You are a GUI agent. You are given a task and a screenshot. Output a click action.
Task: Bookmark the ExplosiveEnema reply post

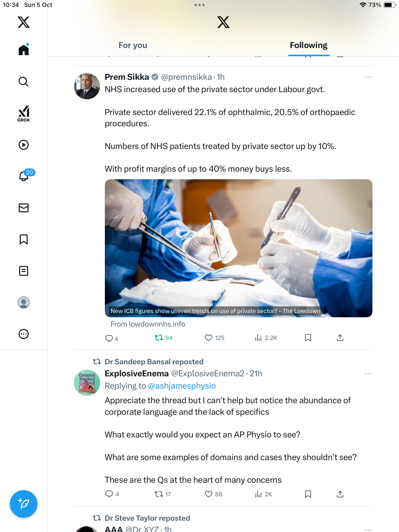[x=308, y=494]
